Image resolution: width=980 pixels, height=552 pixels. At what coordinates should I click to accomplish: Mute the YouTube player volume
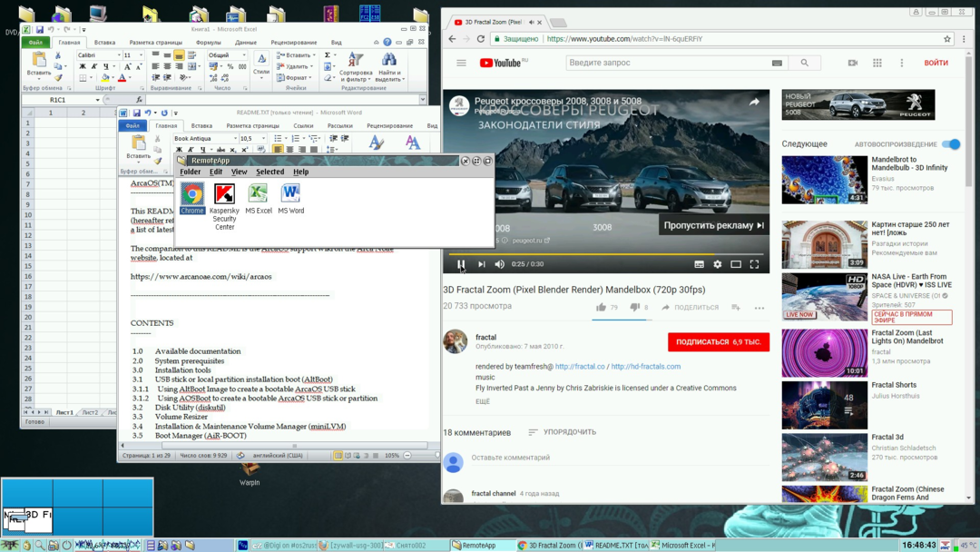499,264
